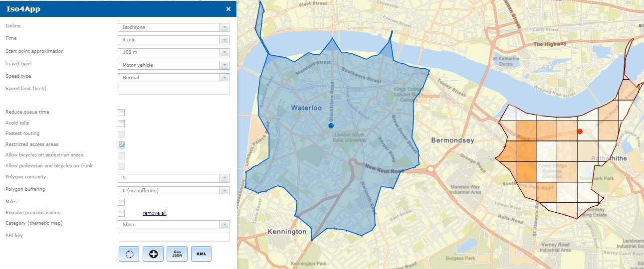Toggle Allow pedestrian and bicycles on trunk checkbox

121,166
